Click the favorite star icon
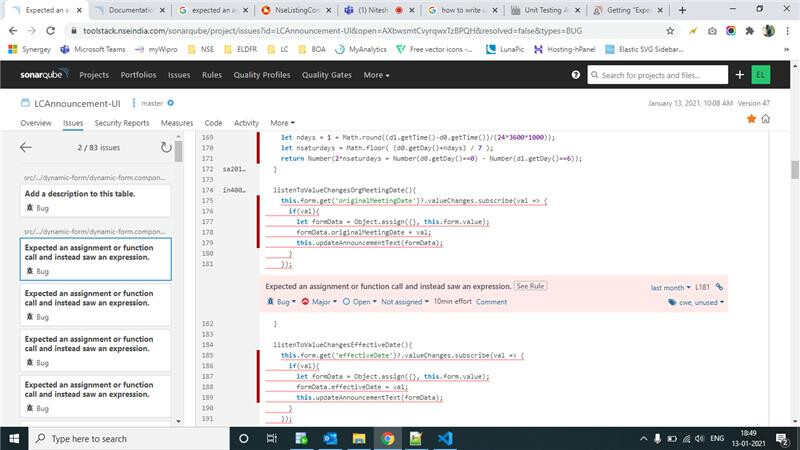This screenshot has height=450, width=800. [751, 119]
